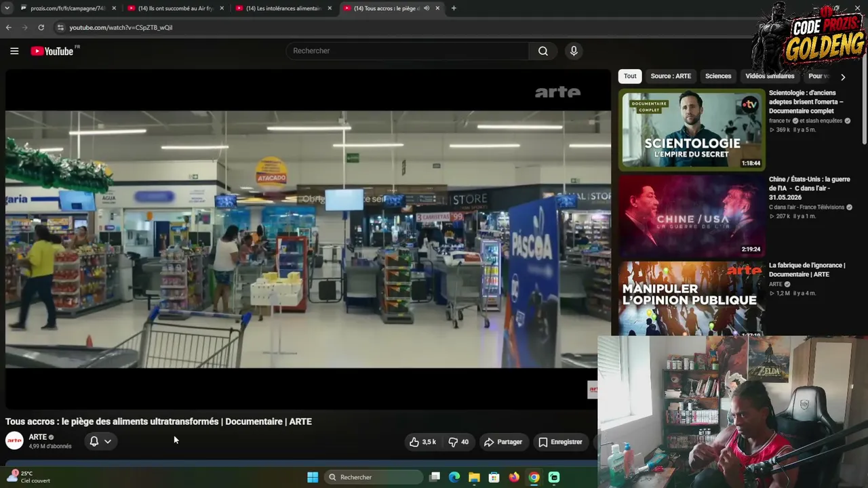Switch to 'Ils ont succombé au Air fry' tab

pos(175,8)
